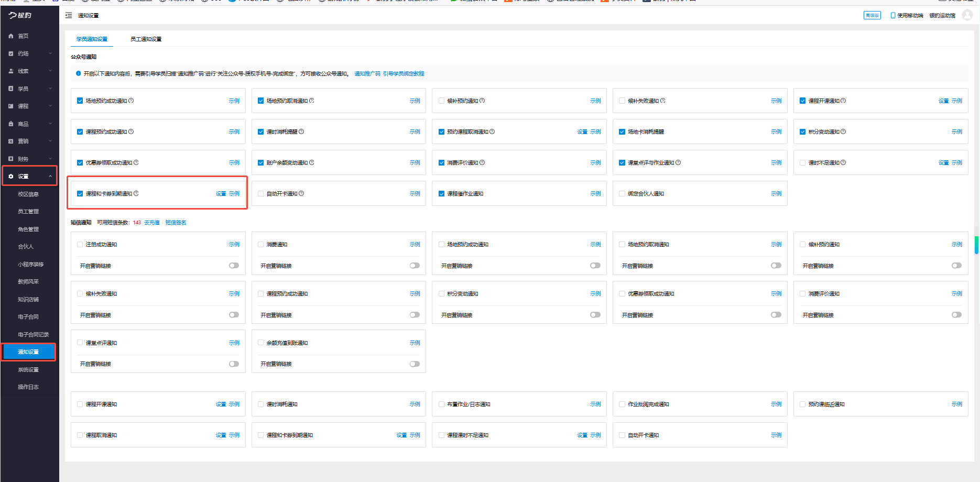Click 设置 link for 课时不足通知
Viewport: 980px width, 482px height.
pos(943,163)
